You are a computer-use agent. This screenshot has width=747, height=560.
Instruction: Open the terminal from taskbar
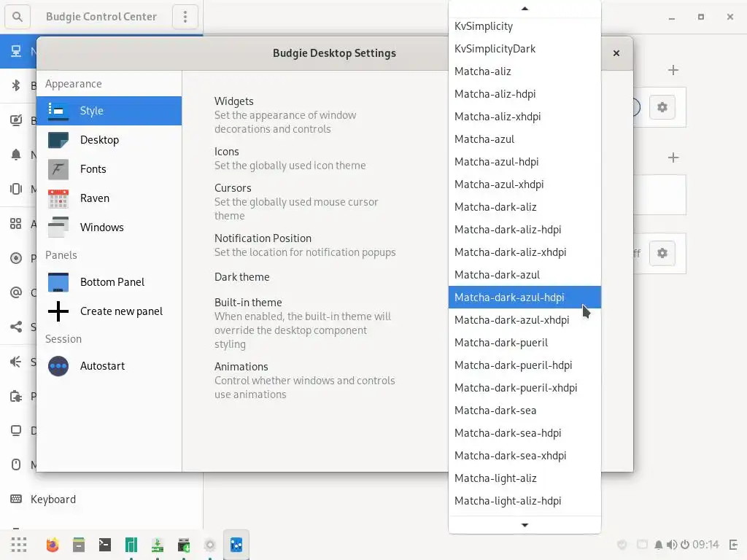pyautogui.click(x=105, y=544)
